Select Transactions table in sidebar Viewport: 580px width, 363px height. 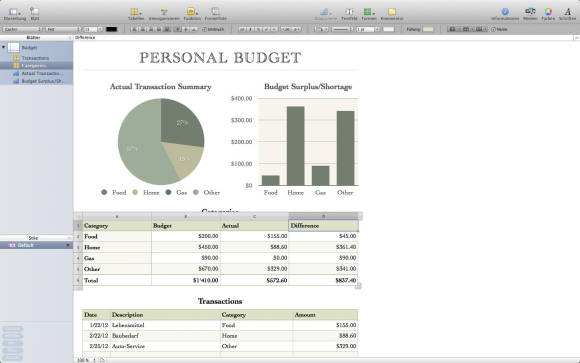35,58
